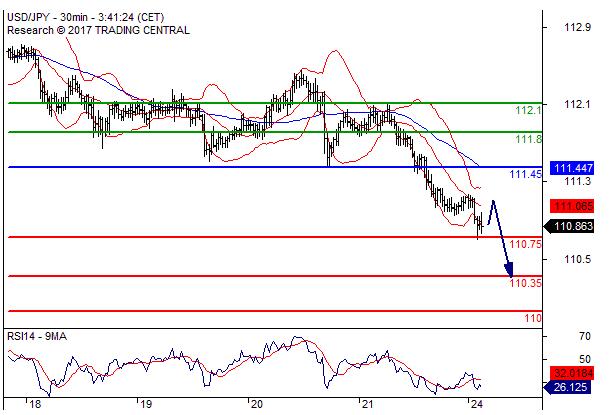The image size is (612, 415).
Task: Select the 112.1 price axis label
Action: [x=578, y=104]
